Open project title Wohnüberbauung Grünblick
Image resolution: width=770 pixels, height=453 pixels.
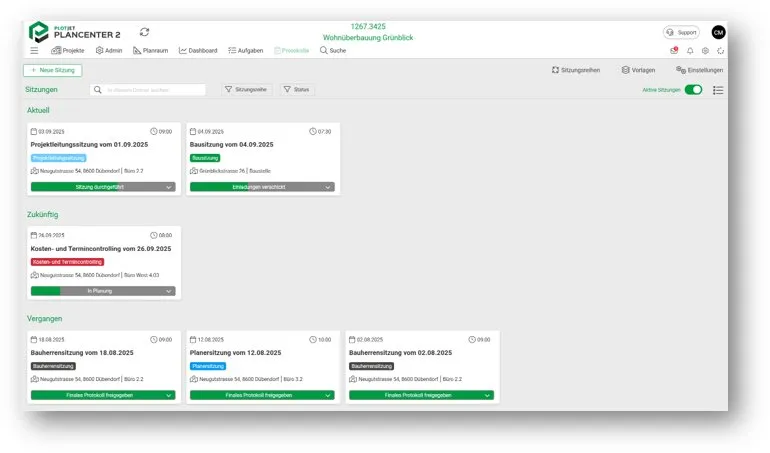click(x=368, y=38)
